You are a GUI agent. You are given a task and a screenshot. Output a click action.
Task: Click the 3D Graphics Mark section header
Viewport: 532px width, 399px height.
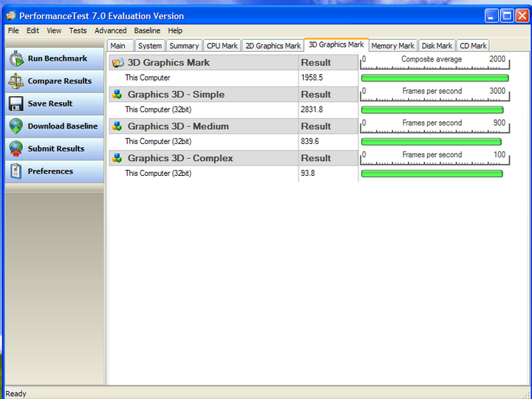point(204,63)
